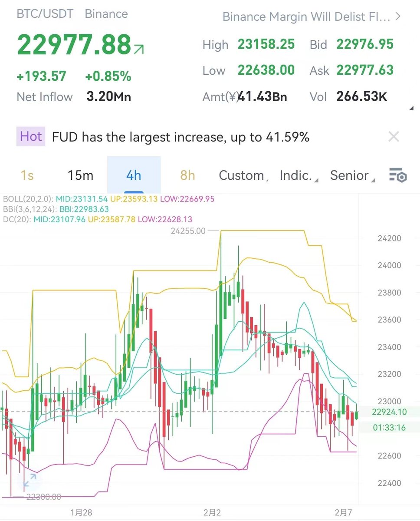Tap the 22977.88 current price
This screenshot has height=521, width=420.
[x=74, y=45]
